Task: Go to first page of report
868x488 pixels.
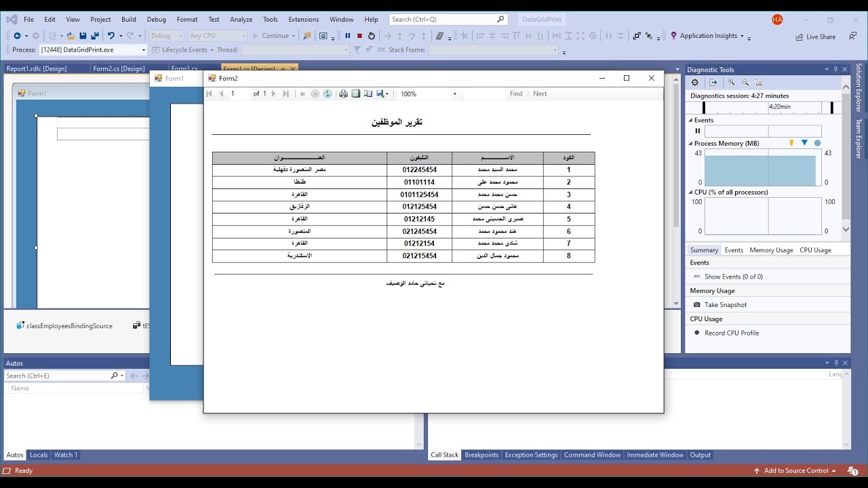Action: (x=210, y=94)
